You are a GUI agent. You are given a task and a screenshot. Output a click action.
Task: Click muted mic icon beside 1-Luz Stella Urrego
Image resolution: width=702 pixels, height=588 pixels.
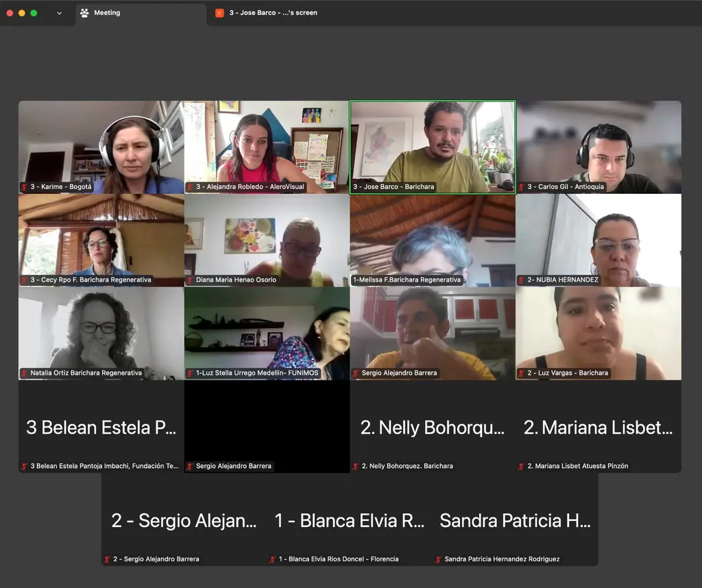pyautogui.click(x=191, y=373)
